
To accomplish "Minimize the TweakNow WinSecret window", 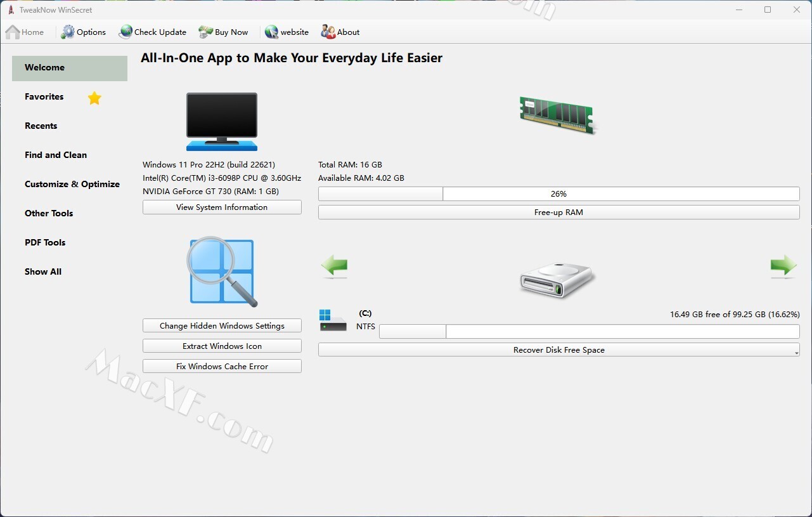I will [739, 10].
